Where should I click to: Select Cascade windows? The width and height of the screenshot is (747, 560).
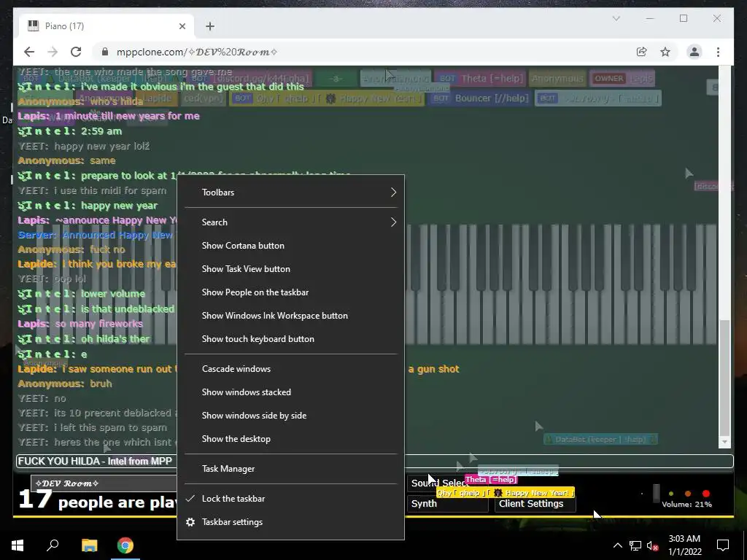pos(290,369)
